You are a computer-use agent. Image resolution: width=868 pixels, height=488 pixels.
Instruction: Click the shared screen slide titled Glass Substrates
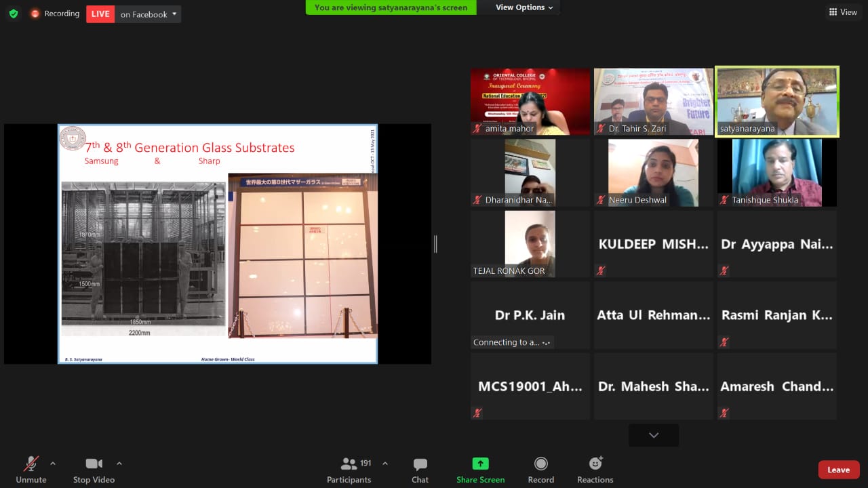tap(218, 244)
